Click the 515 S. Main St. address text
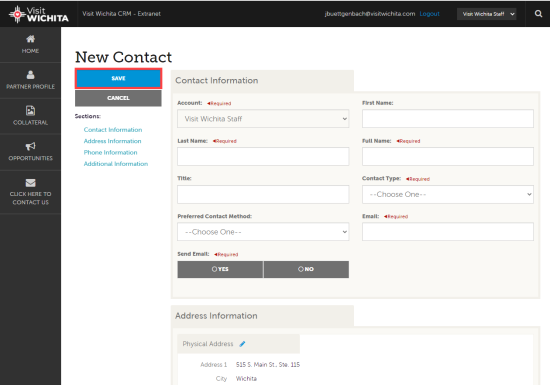Screen dimensions: 550x385 [268, 365]
